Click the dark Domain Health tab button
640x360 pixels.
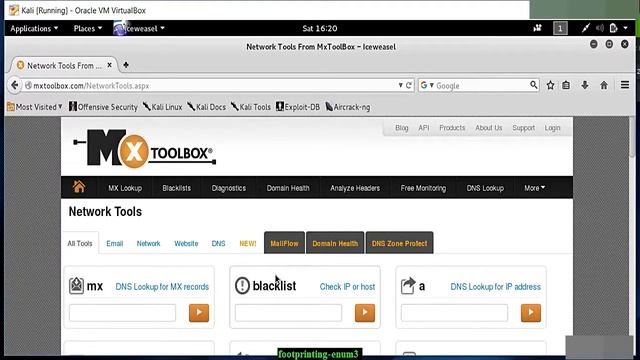(x=335, y=243)
